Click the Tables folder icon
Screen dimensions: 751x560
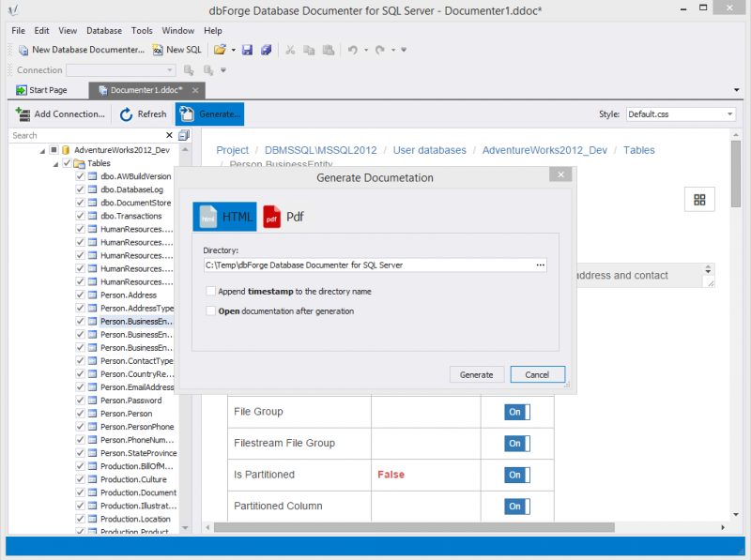point(80,164)
